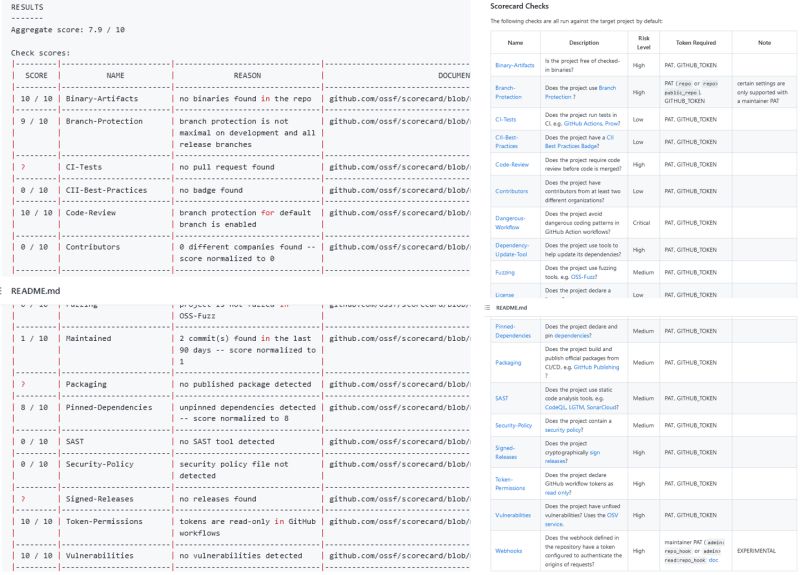Select the 9 / 10 score for Branch-Protection
The image size is (800, 575).
click(x=36, y=121)
